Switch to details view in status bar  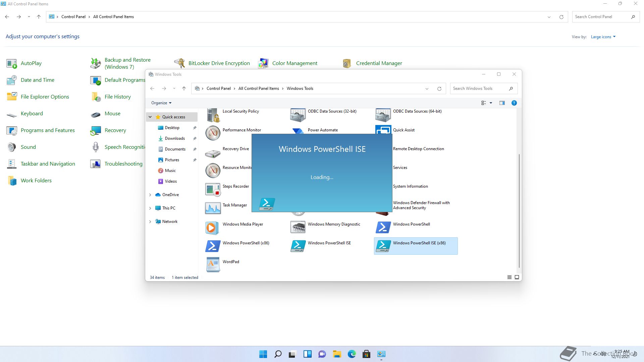509,277
